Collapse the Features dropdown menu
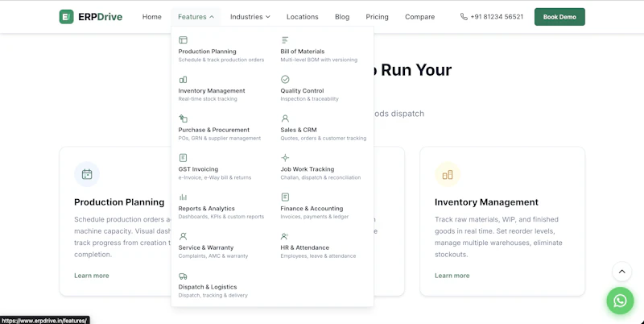Viewport: 644px width, 324px height. tap(196, 17)
